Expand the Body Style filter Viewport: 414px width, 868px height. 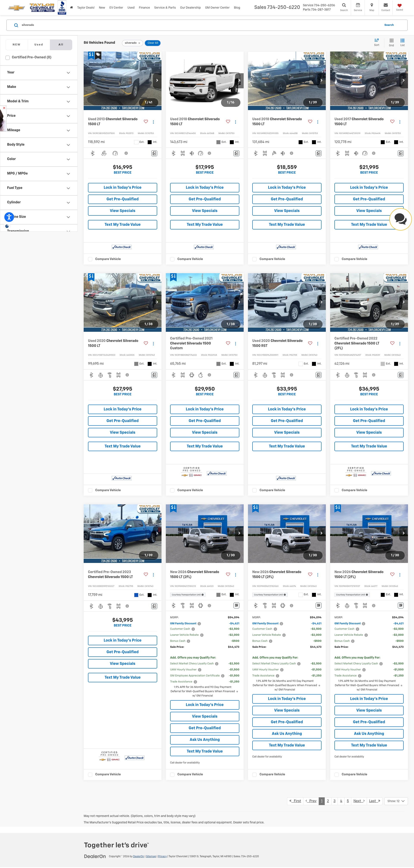click(39, 145)
